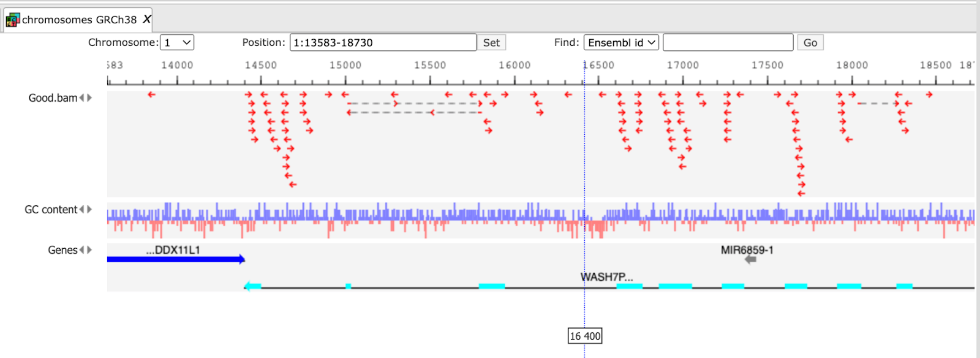Screen dimensions: 980x358
Task: Click the left arrow beside Genes
Action: (x=82, y=250)
